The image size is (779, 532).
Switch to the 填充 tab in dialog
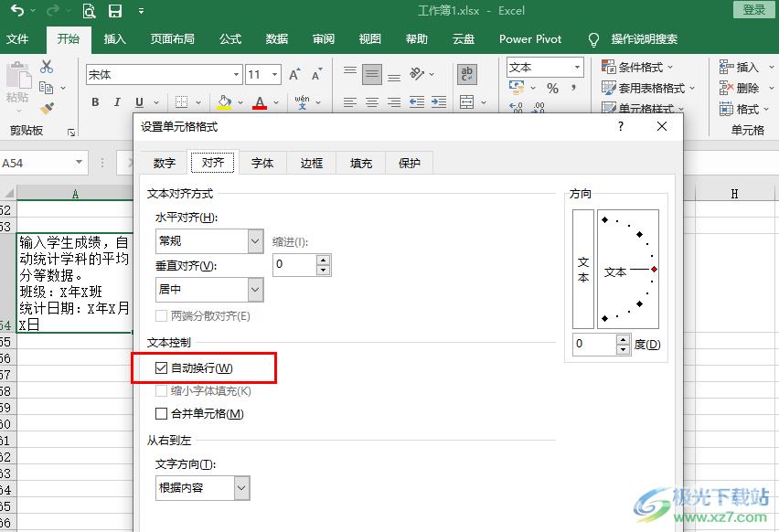tap(360, 163)
